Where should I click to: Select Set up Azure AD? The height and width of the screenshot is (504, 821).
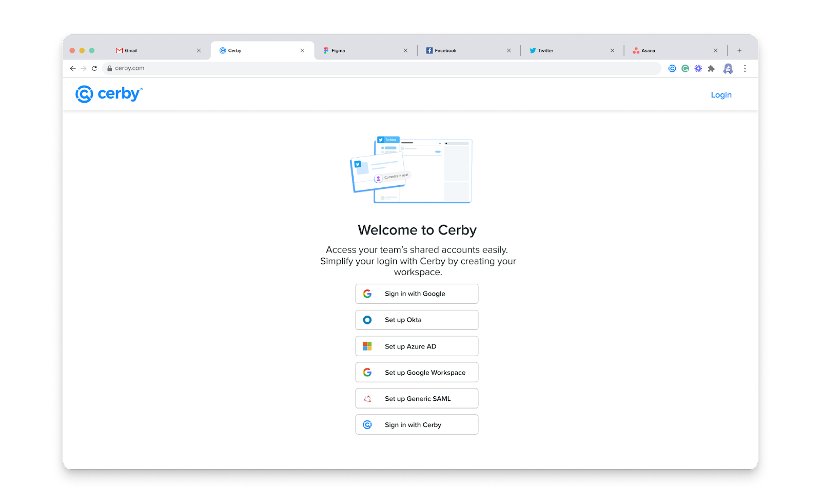click(417, 346)
